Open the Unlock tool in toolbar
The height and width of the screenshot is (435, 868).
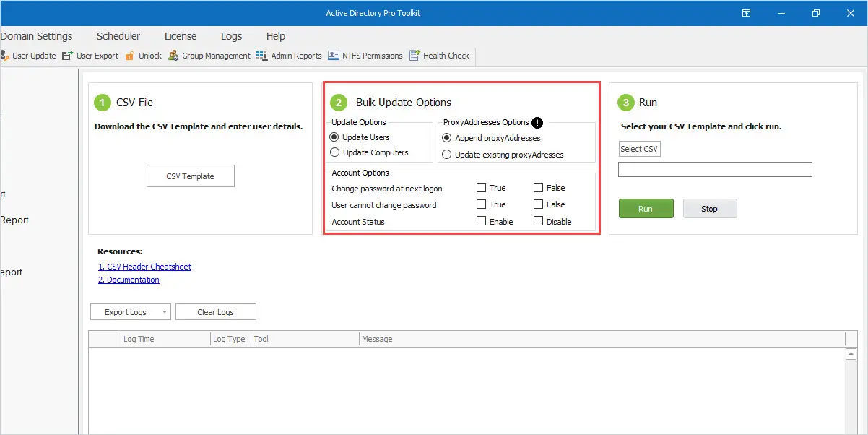click(x=143, y=56)
